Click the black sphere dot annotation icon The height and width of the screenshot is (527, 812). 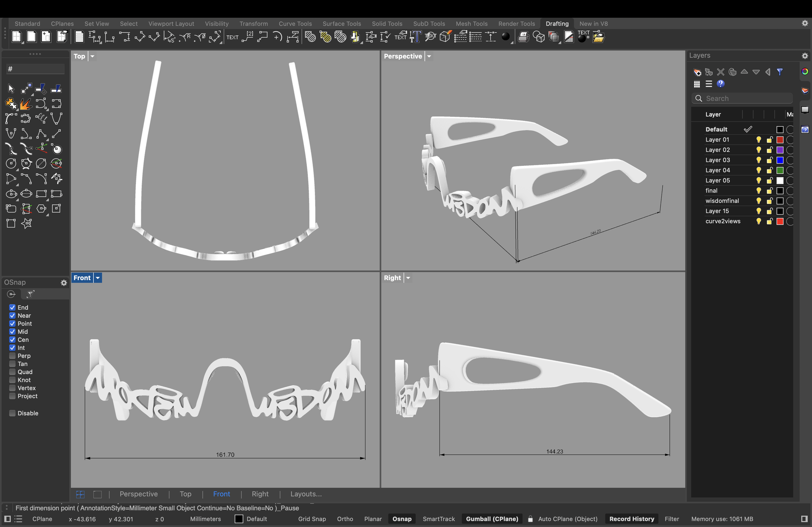pyautogui.click(x=506, y=37)
